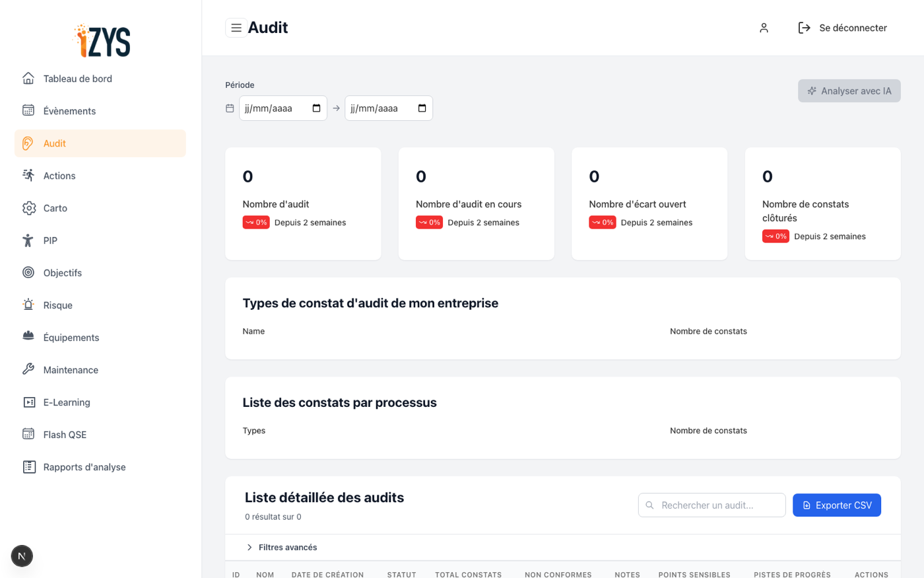Click the target icon beside Objectifs
This screenshot has height=578, width=924.
click(x=28, y=273)
